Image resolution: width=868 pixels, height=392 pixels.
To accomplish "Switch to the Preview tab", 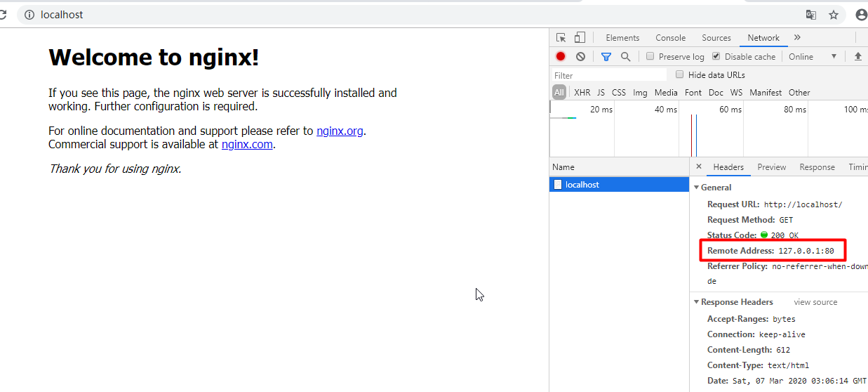I will tap(772, 167).
